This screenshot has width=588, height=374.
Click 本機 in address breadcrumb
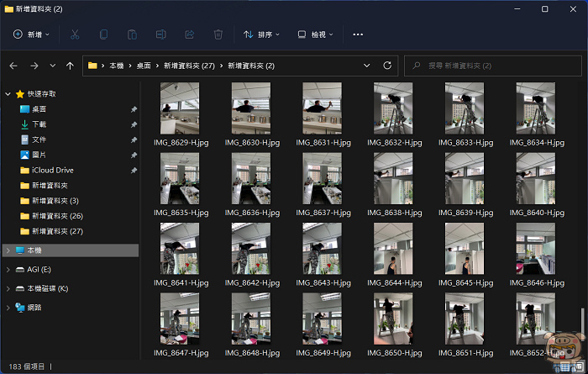point(117,66)
